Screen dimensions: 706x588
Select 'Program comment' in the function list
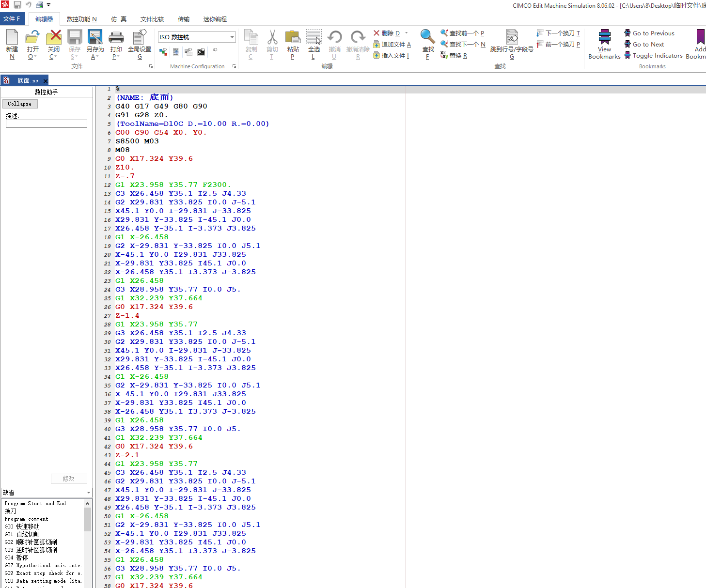[27, 519]
